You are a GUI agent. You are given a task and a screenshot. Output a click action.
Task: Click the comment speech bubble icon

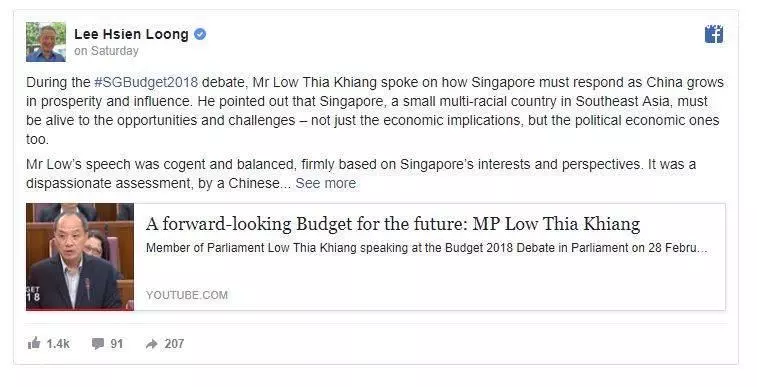pyautogui.click(x=98, y=344)
